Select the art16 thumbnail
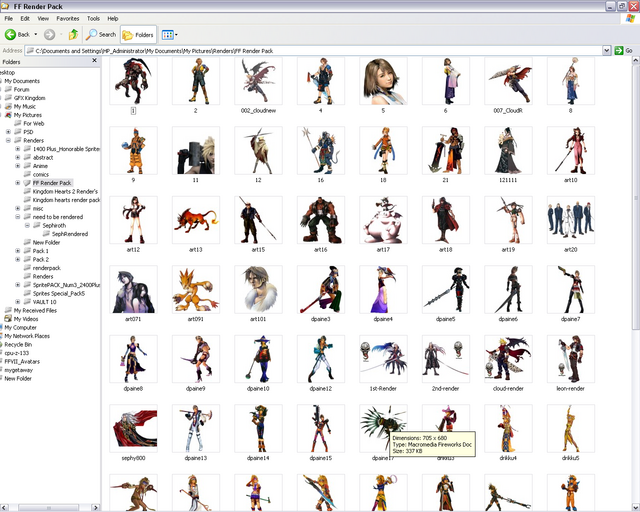Viewport: 640px width, 512px height. point(321,220)
